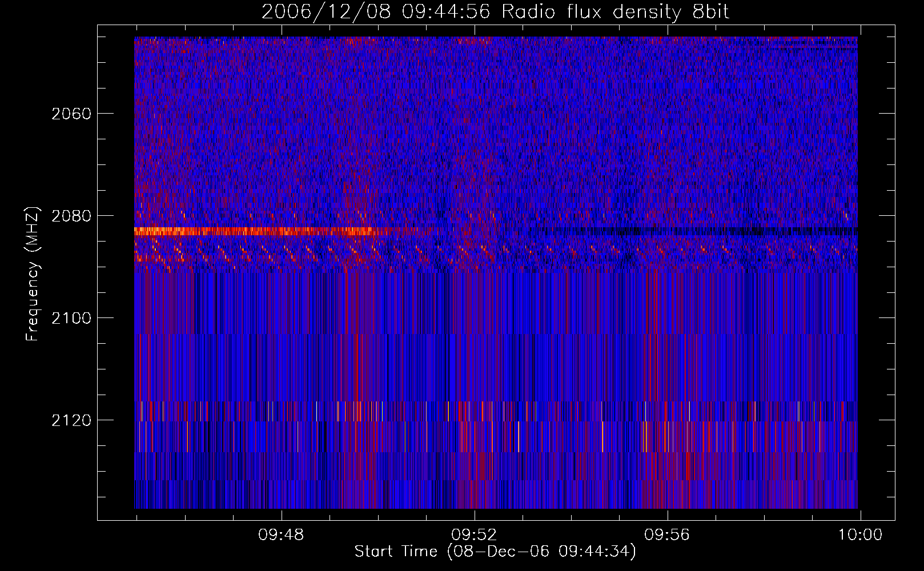Image resolution: width=924 pixels, height=571 pixels.
Task: Click the 10:00 time tick label
Action: (860, 535)
